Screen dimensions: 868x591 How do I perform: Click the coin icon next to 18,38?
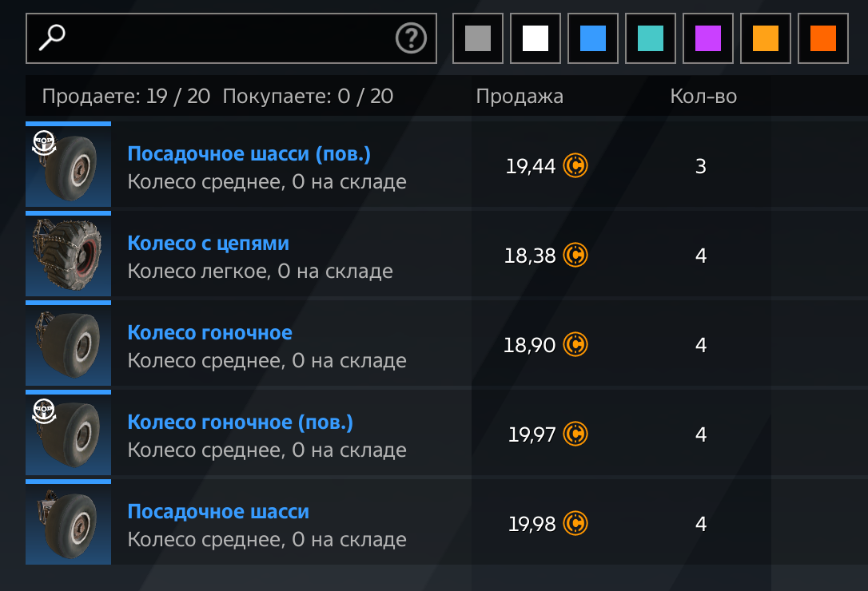(575, 255)
